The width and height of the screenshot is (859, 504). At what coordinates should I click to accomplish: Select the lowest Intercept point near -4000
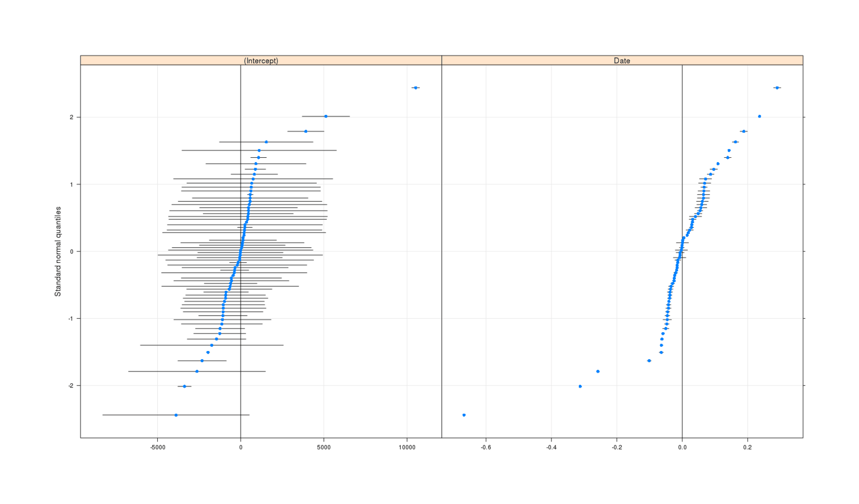point(176,415)
